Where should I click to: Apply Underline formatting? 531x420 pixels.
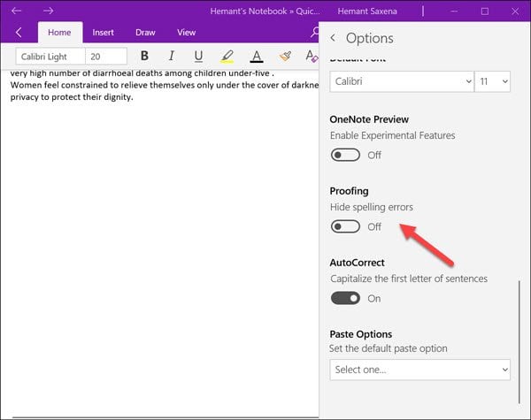198,57
